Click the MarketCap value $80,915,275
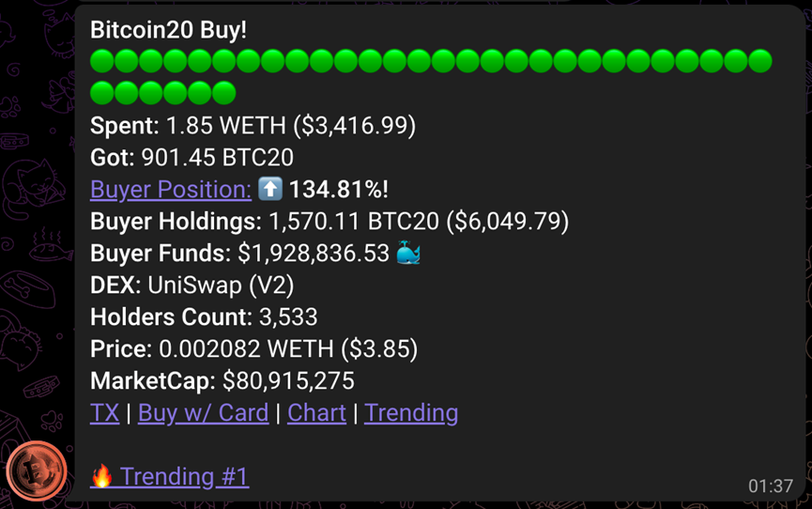This screenshot has height=509, width=812. [x=288, y=381]
